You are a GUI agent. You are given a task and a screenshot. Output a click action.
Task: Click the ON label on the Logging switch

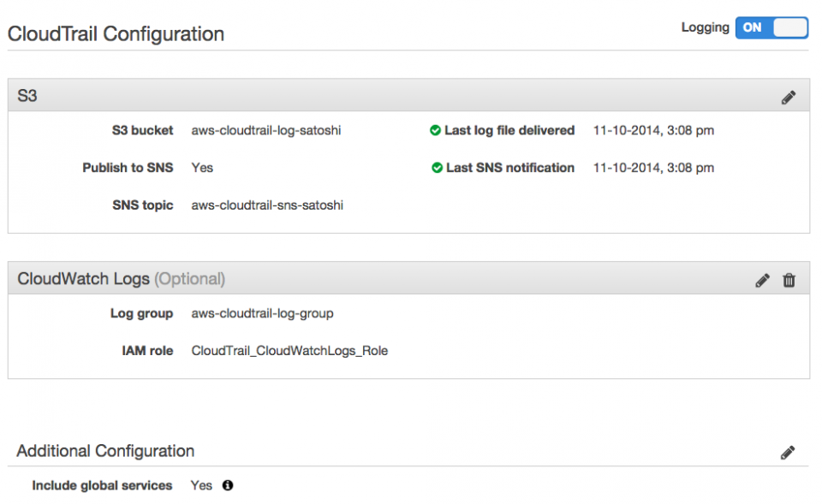pos(752,27)
